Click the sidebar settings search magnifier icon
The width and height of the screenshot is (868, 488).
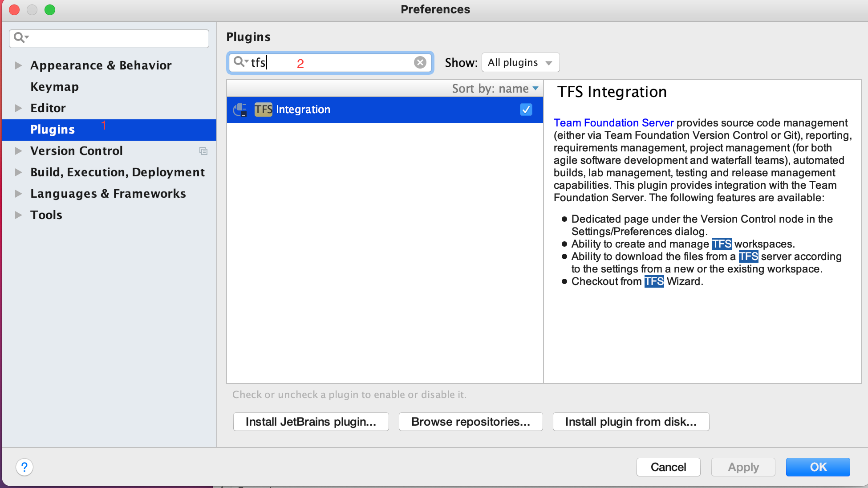(x=20, y=37)
